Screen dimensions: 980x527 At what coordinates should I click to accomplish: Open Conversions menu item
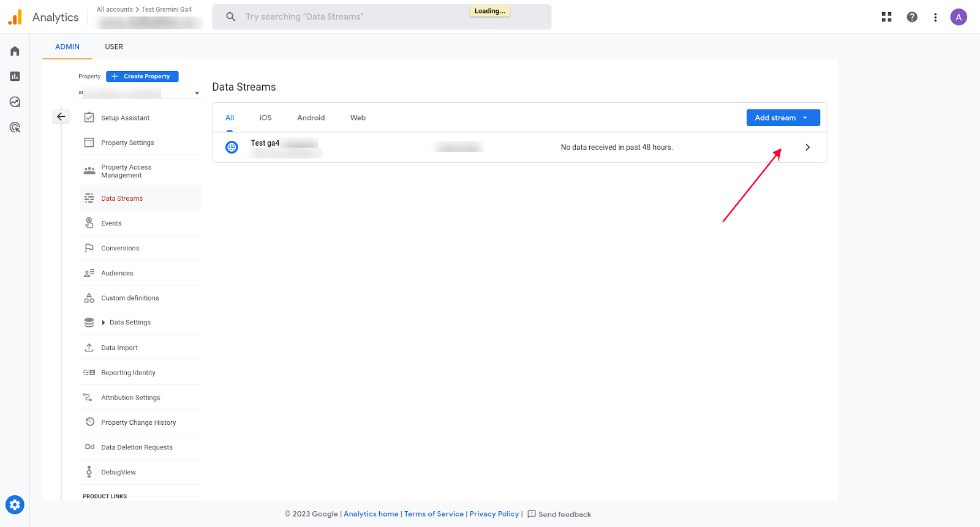click(x=140, y=248)
